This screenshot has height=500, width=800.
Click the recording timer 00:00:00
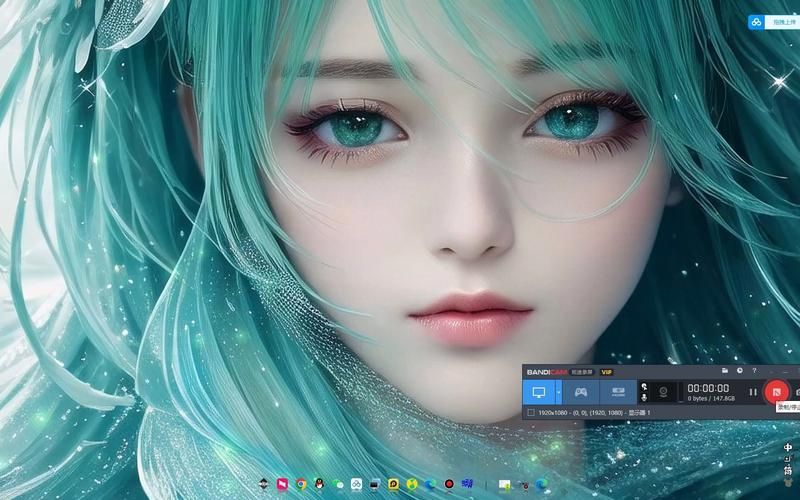coord(708,388)
